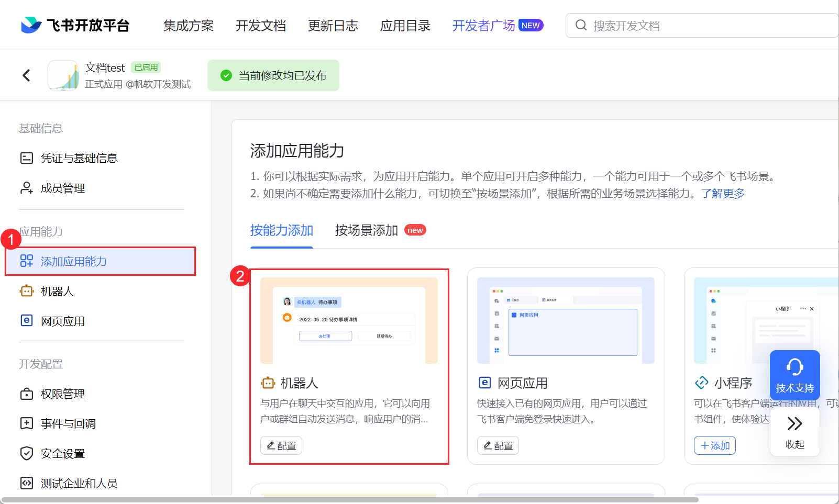This screenshot has width=839, height=504.
Task: Select 权限管理 in the sidebar
Action: tap(63, 394)
